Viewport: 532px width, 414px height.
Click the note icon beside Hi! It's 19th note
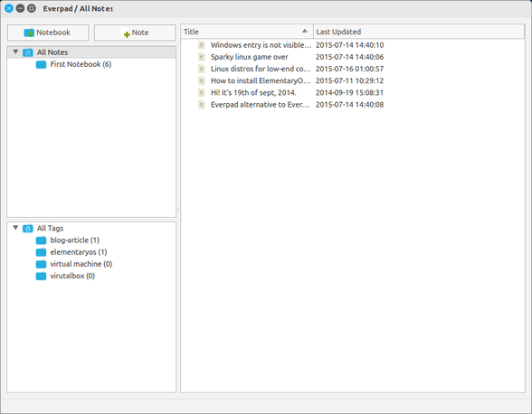(202, 92)
